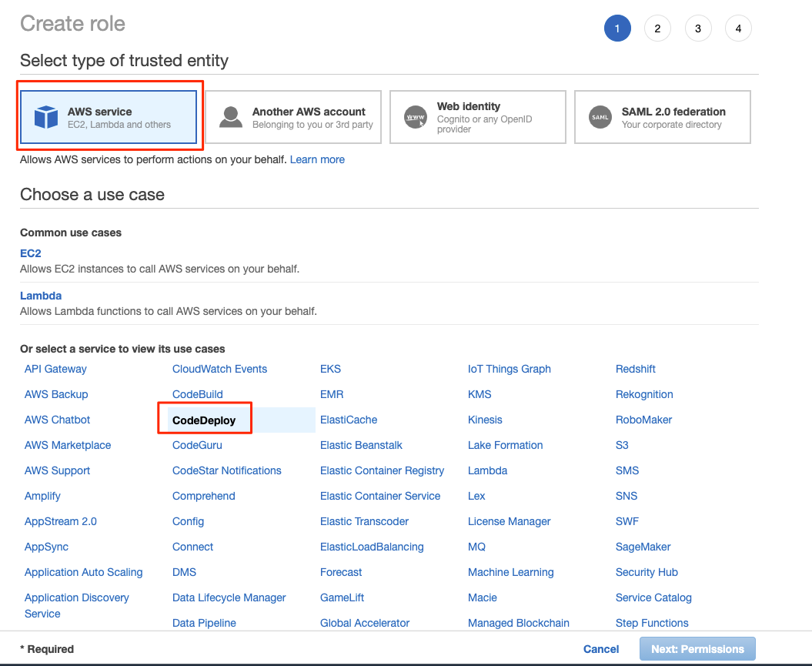The height and width of the screenshot is (666, 812).
Task: Click the AWS service cube icon
Action: (46, 117)
